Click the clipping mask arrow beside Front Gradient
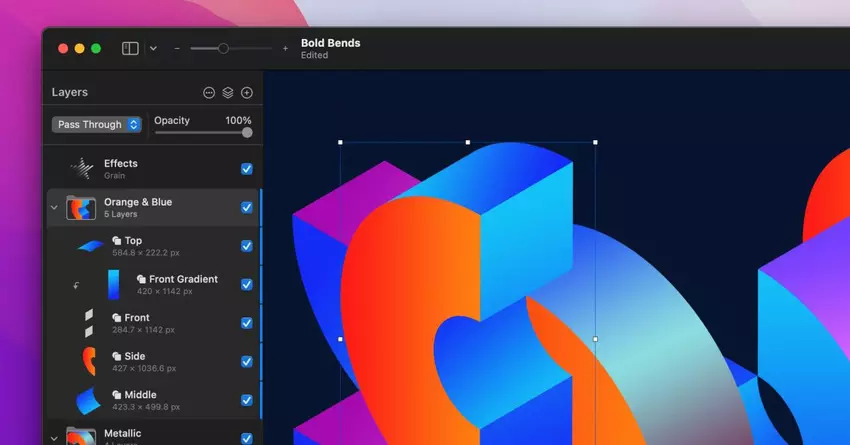This screenshot has height=445, width=850. 76,285
